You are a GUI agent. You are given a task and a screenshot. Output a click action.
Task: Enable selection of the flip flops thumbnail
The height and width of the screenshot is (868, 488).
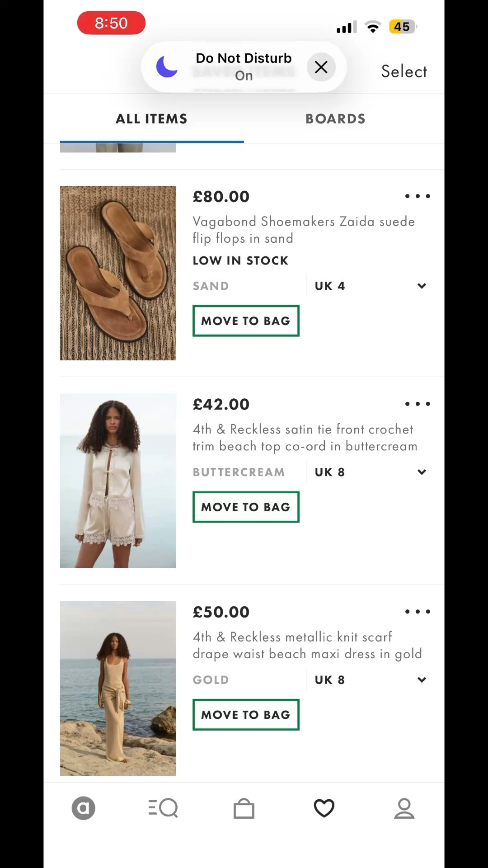118,273
